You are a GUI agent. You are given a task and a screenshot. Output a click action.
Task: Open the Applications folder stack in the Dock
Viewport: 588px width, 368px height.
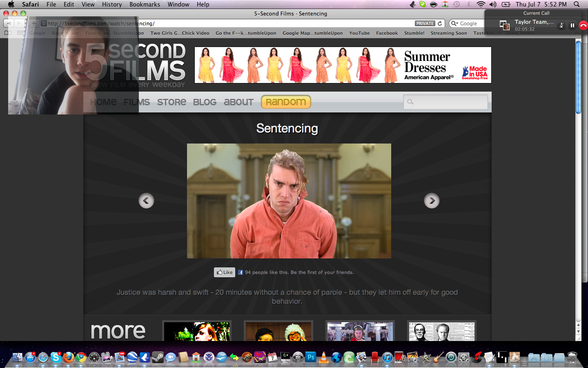click(x=534, y=357)
